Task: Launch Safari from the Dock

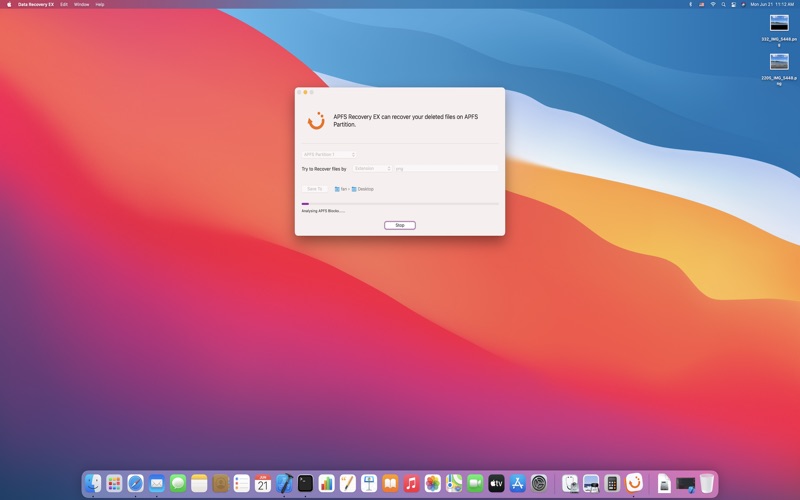Action: tap(135, 483)
